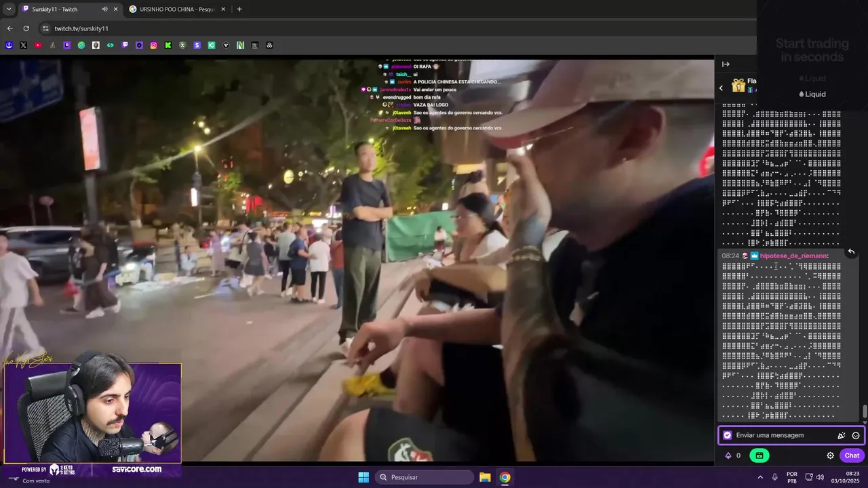Screen dimensions: 868x488
Task: Send message with the purple Chat button
Action: click(x=852, y=455)
